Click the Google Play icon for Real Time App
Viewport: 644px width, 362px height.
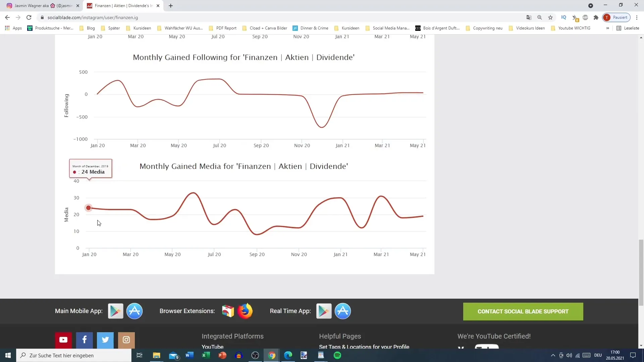(x=323, y=311)
